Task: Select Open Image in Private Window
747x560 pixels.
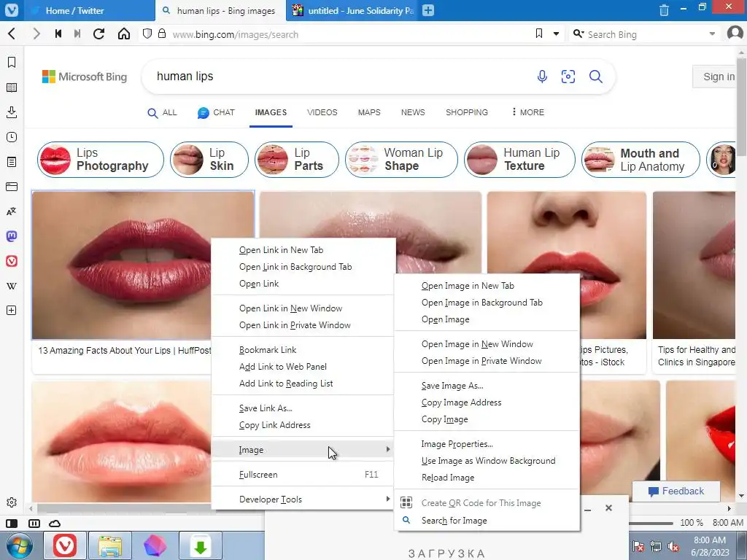Action: pyautogui.click(x=487, y=361)
